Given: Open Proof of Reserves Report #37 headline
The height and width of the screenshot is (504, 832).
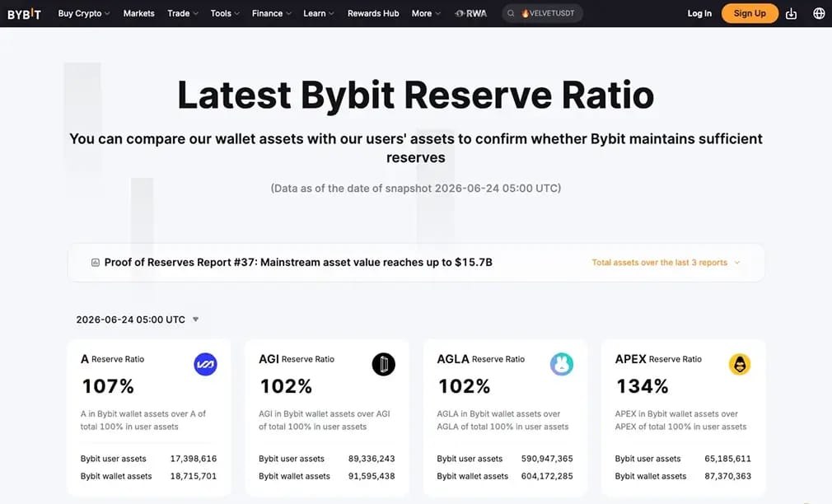Looking at the screenshot, I should tap(298, 263).
